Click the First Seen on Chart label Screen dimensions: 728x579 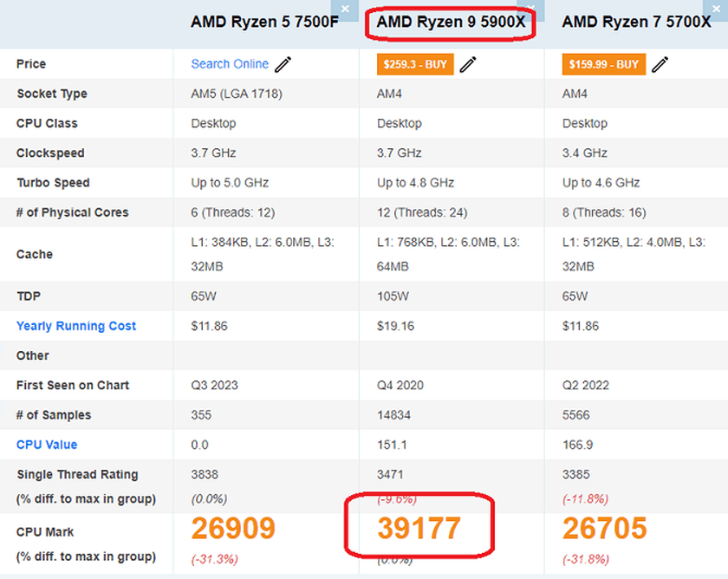[x=73, y=386]
